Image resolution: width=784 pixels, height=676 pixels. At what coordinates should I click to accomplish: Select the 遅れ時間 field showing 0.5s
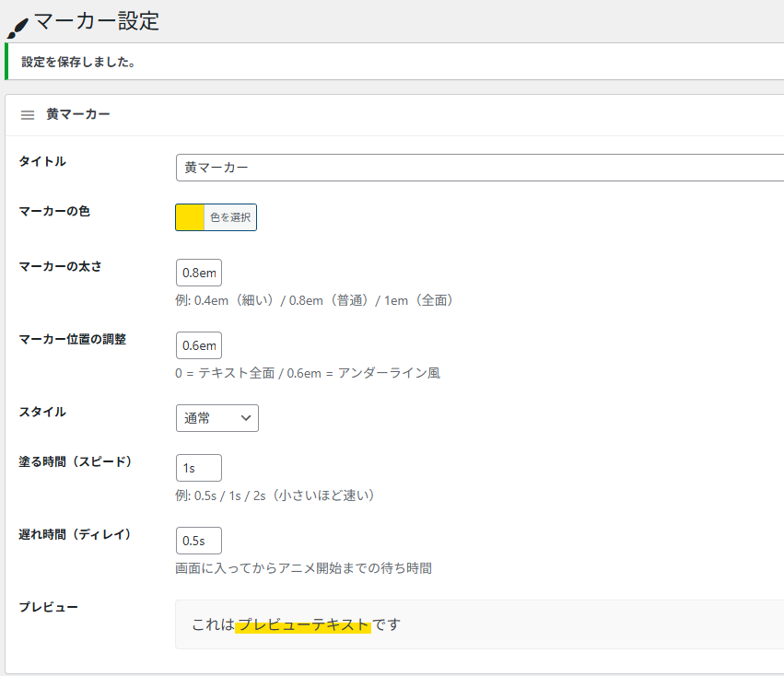pos(198,541)
